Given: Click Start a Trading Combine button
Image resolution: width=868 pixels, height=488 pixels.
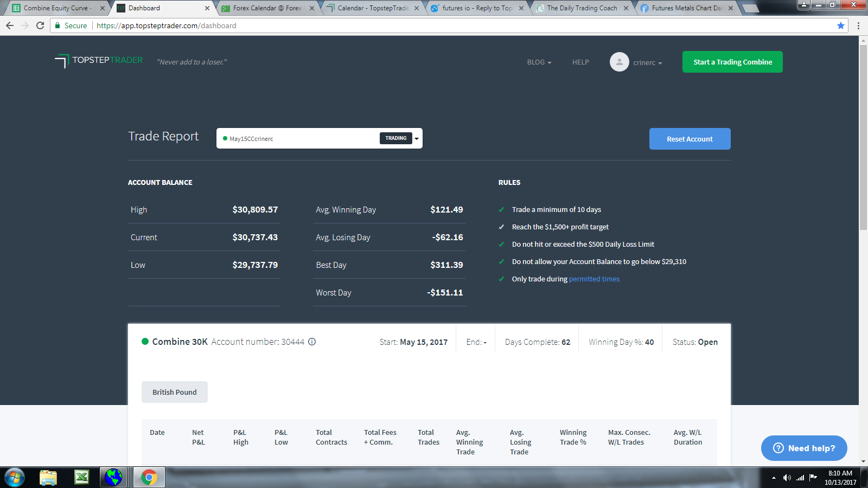Looking at the screenshot, I should [732, 62].
